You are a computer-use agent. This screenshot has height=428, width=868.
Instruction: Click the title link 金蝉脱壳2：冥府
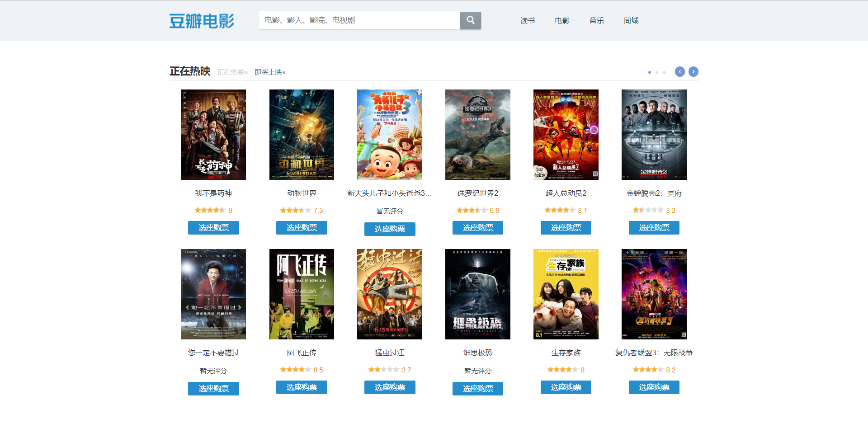pyautogui.click(x=654, y=193)
